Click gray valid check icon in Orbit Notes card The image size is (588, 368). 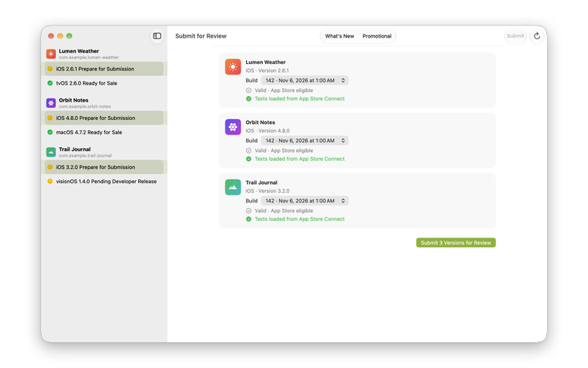248,150
